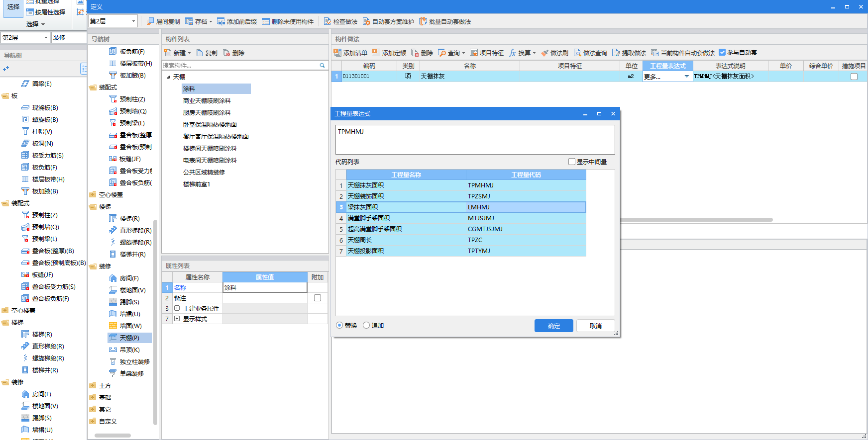Select the 天棚装饰面积 code row

(461, 196)
